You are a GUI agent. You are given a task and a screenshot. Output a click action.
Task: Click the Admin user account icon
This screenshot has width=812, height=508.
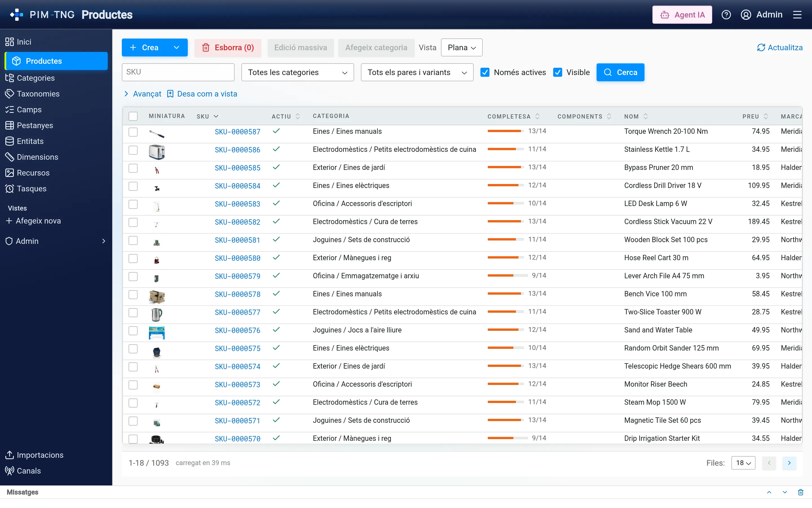click(x=745, y=15)
